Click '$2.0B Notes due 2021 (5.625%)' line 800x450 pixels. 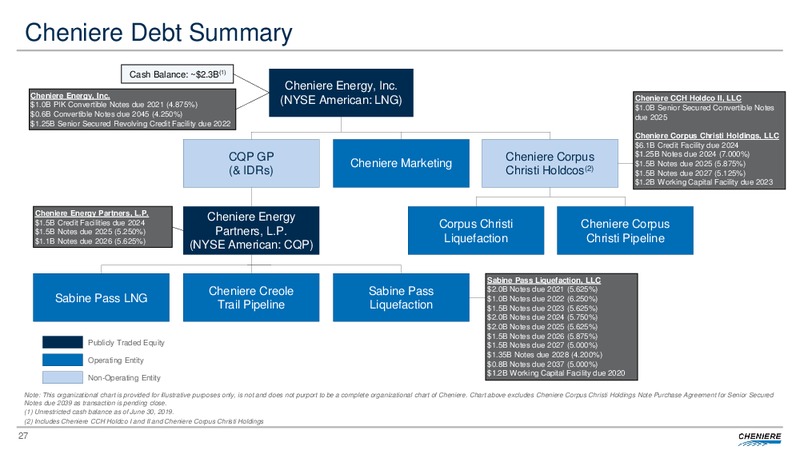click(542, 289)
